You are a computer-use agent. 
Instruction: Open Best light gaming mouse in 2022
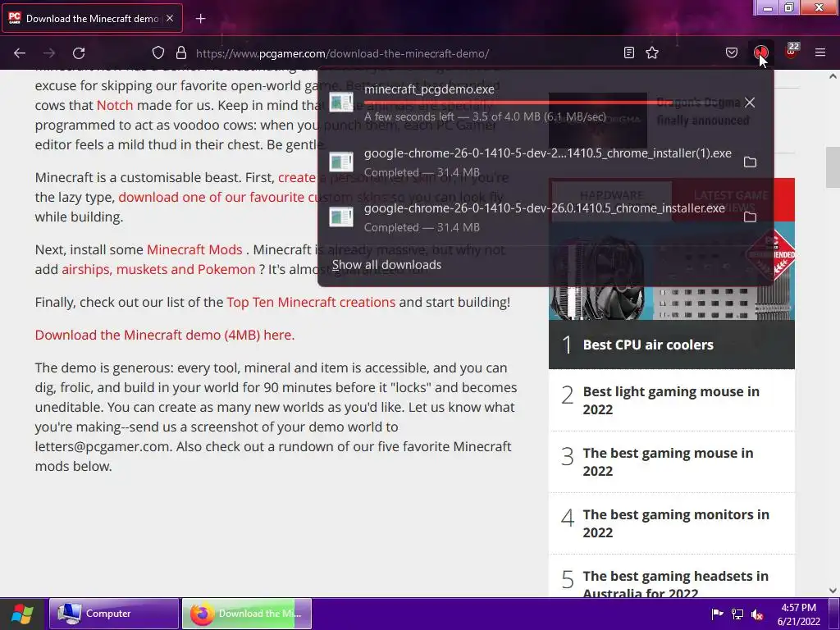coord(671,400)
